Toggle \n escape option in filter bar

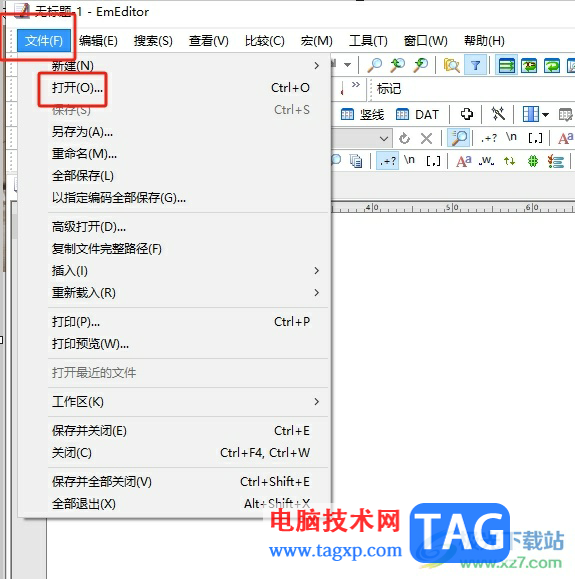(511, 137)
